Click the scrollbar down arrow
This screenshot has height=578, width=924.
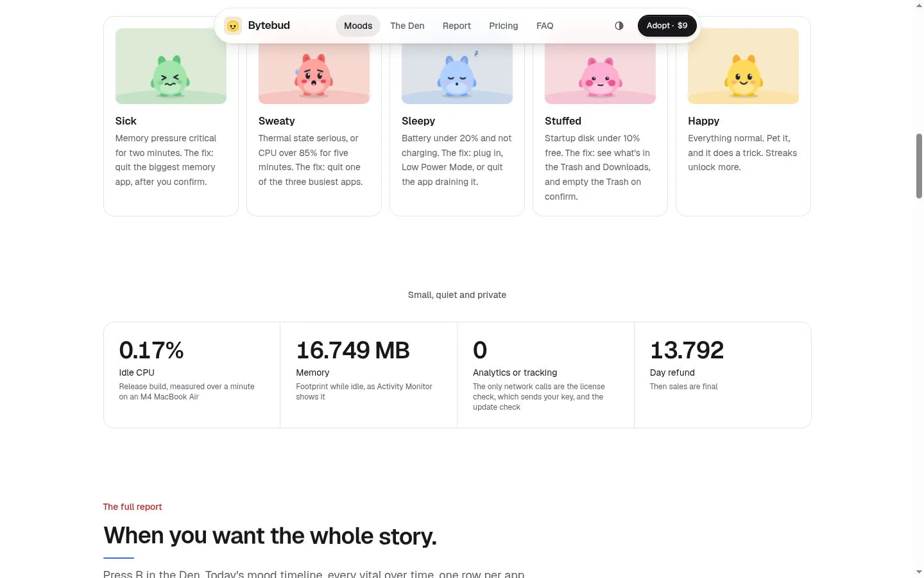coord(919,572)
